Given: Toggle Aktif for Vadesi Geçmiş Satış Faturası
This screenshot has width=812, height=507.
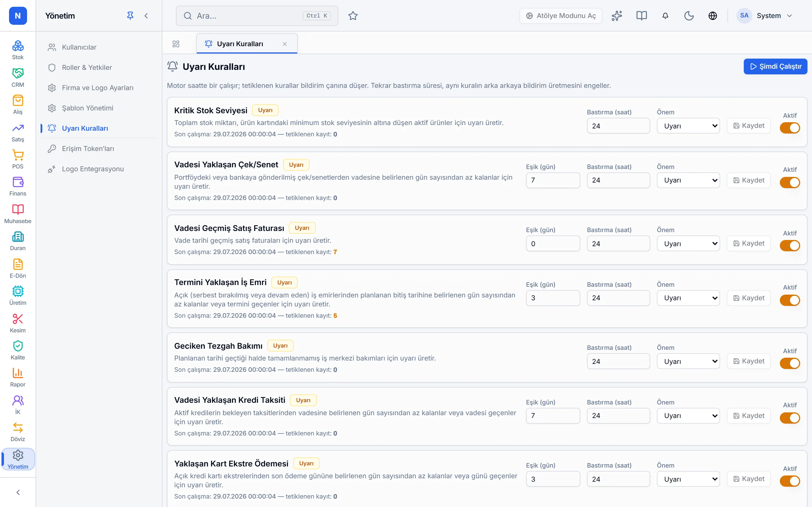Looking at the screenshot, I should [789, 245].
